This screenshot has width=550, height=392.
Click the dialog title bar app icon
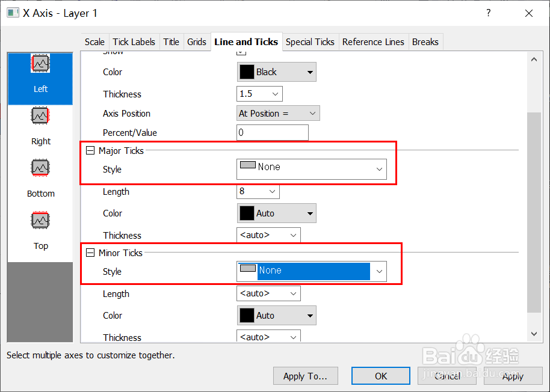[13, 13]
